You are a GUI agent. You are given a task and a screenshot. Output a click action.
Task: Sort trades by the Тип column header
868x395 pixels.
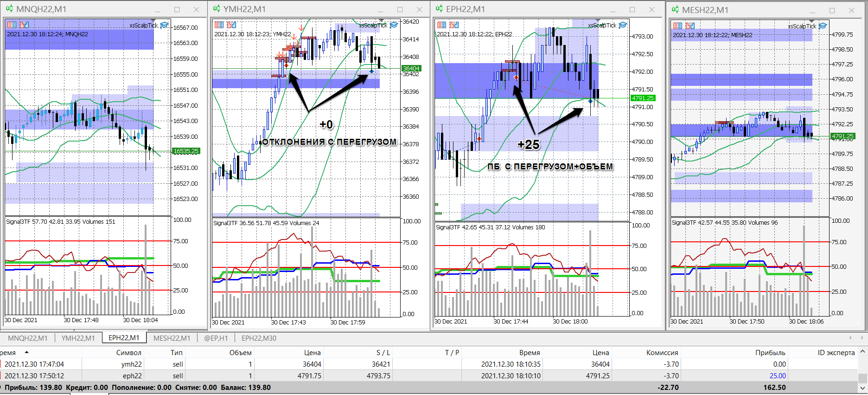(x=177, y=353)
